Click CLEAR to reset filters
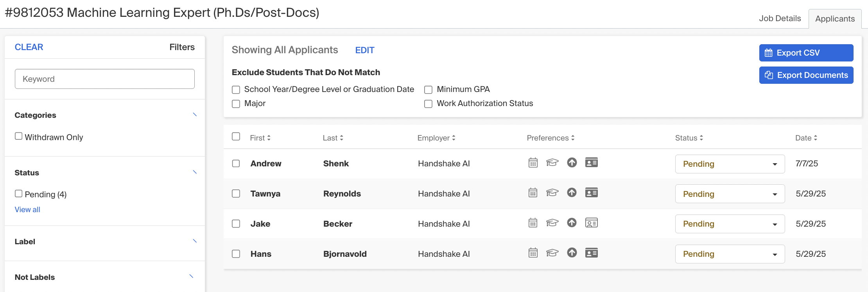868x292 pixels. pos(29,47)
